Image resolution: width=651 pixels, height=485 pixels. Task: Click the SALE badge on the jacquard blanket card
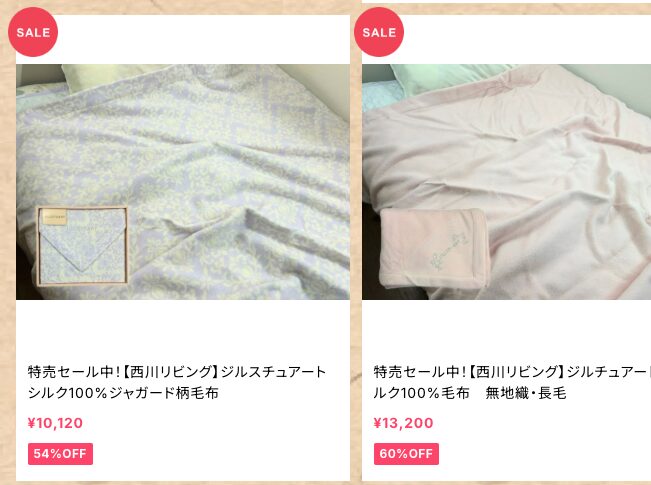tap(33, 32)
